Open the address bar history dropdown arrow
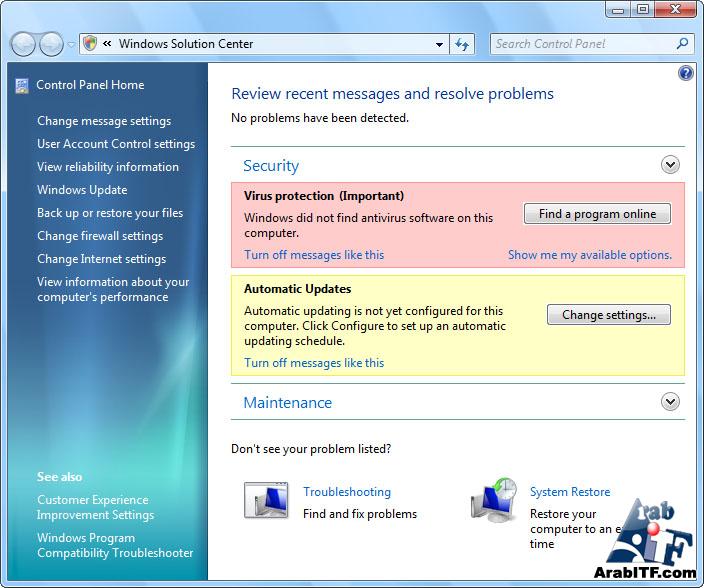The image size is (704, 588). (x=440, y=44)
